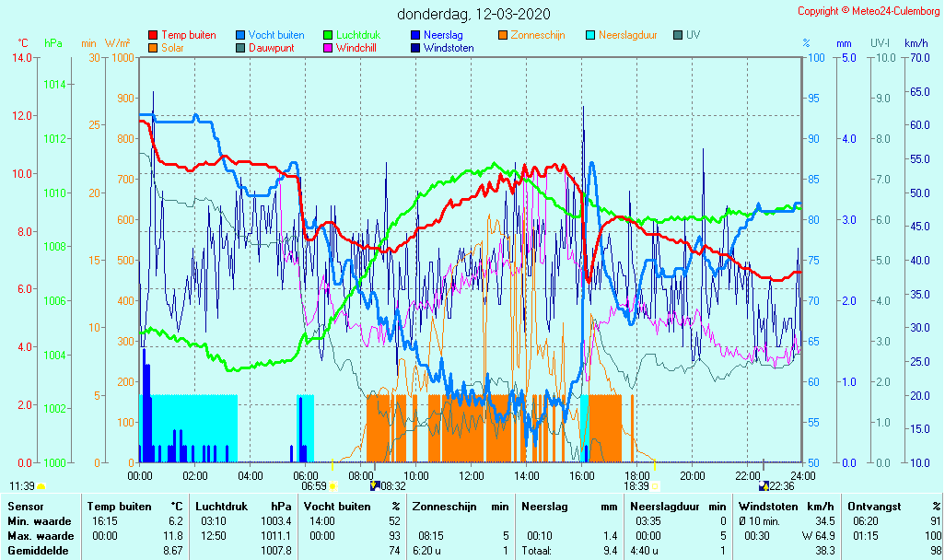The width and height of the screenshot is (945, 560).
Task: Click the UV legend label
Action: [693, 35]
